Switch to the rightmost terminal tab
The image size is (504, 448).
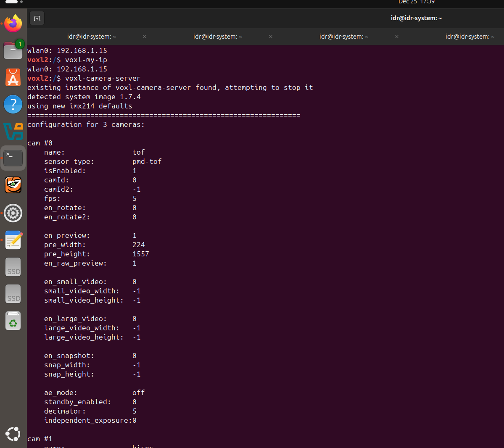pos(470,37)
